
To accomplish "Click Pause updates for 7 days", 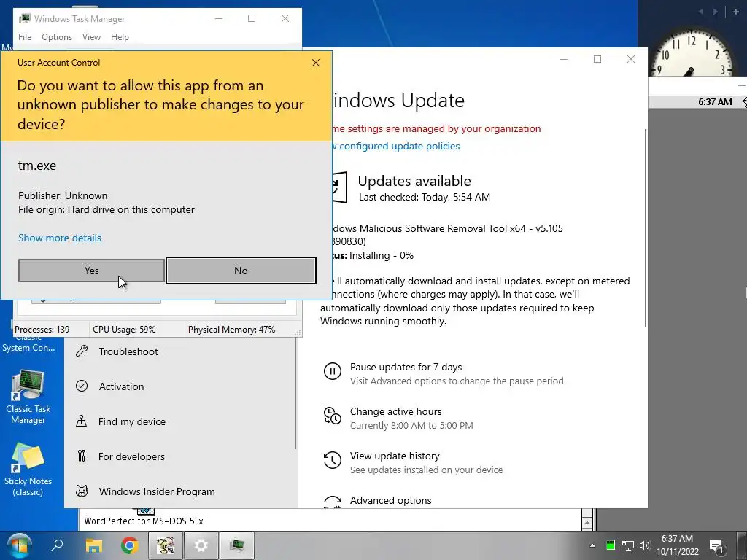I will point(406,367).
